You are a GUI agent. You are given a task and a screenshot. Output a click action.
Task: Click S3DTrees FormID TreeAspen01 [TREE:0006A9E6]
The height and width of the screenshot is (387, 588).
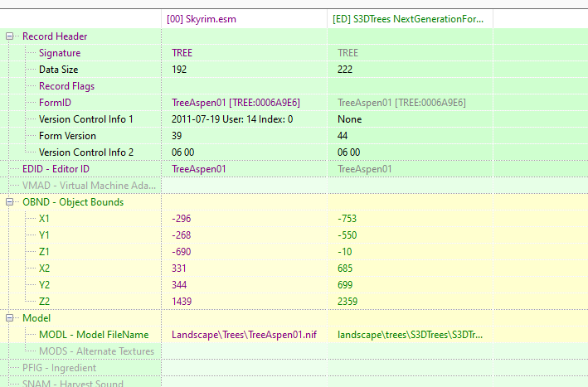tap(401, 103)
